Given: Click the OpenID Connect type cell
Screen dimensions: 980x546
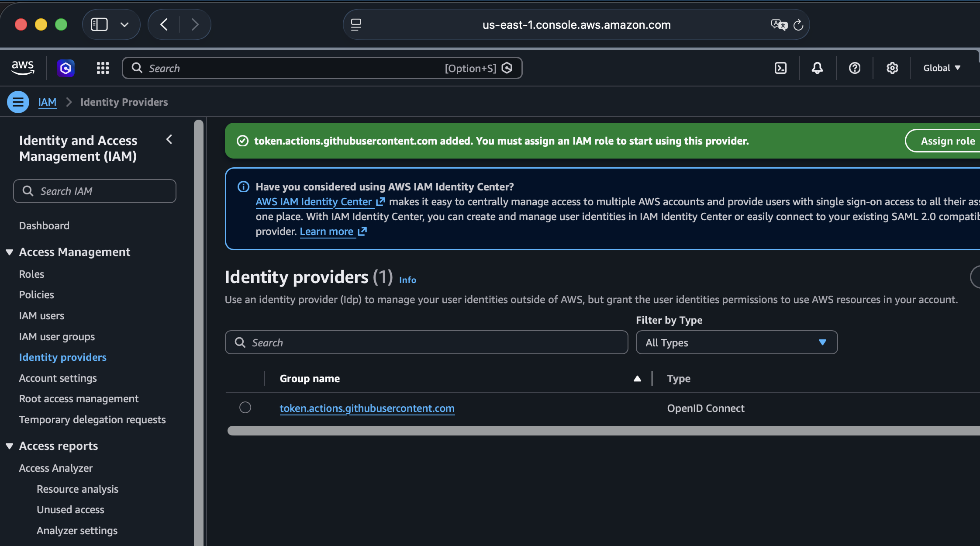Looking at the screenshot, I should [x=705, y=408].
